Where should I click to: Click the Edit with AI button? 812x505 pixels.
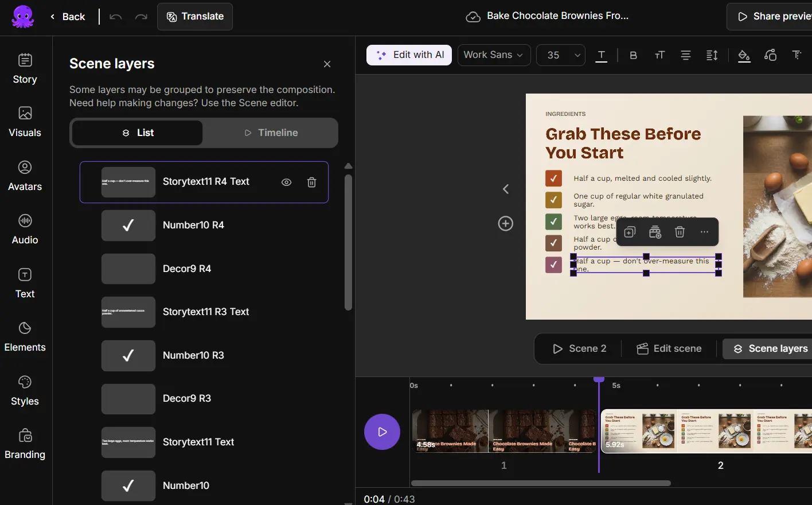(409, 55)
